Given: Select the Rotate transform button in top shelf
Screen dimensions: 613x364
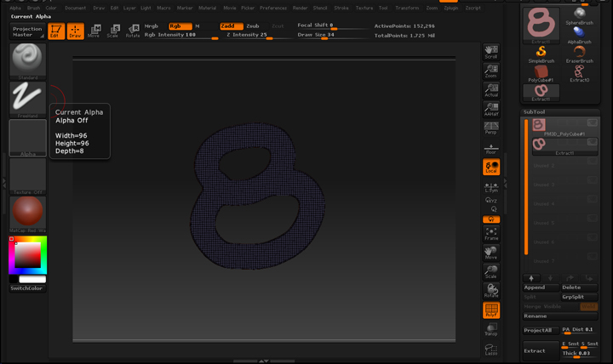Looking at the screenshot, I should coord(133,31).
